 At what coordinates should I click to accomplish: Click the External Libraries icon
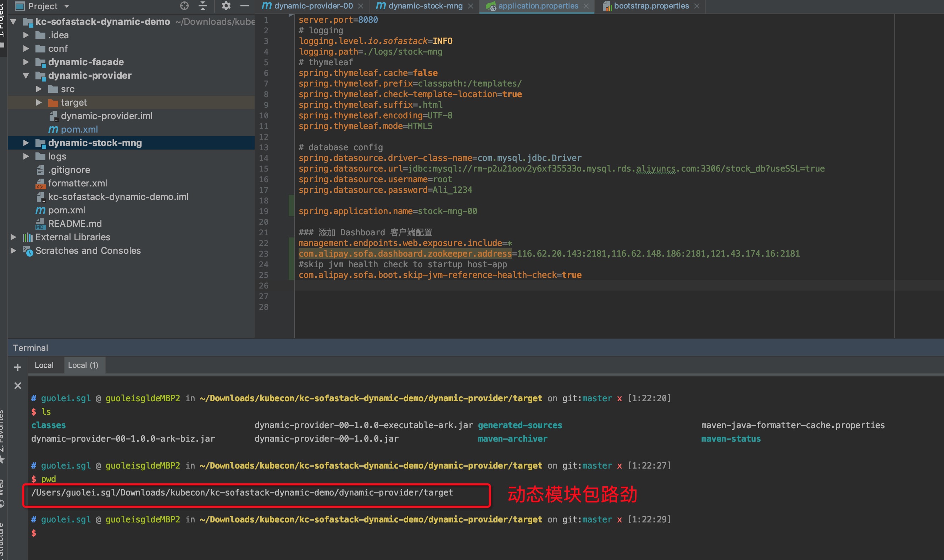tap(28, 237)
